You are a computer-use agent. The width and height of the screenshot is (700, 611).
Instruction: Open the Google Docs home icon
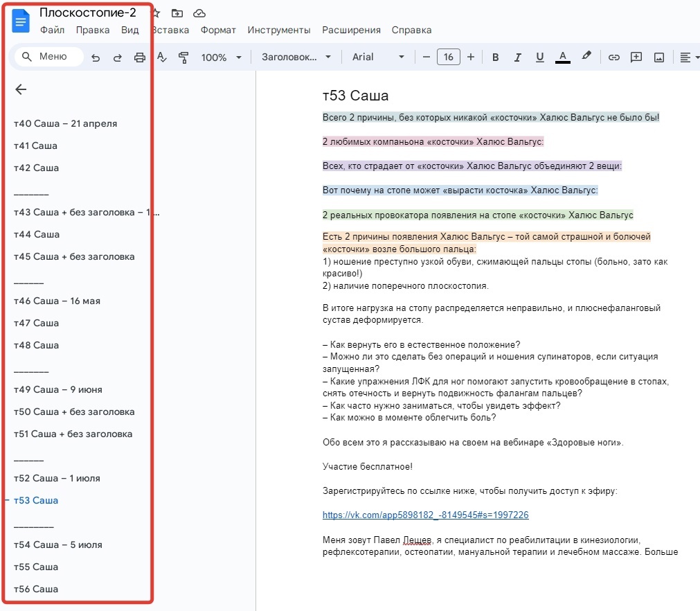(x=20, y=21)
